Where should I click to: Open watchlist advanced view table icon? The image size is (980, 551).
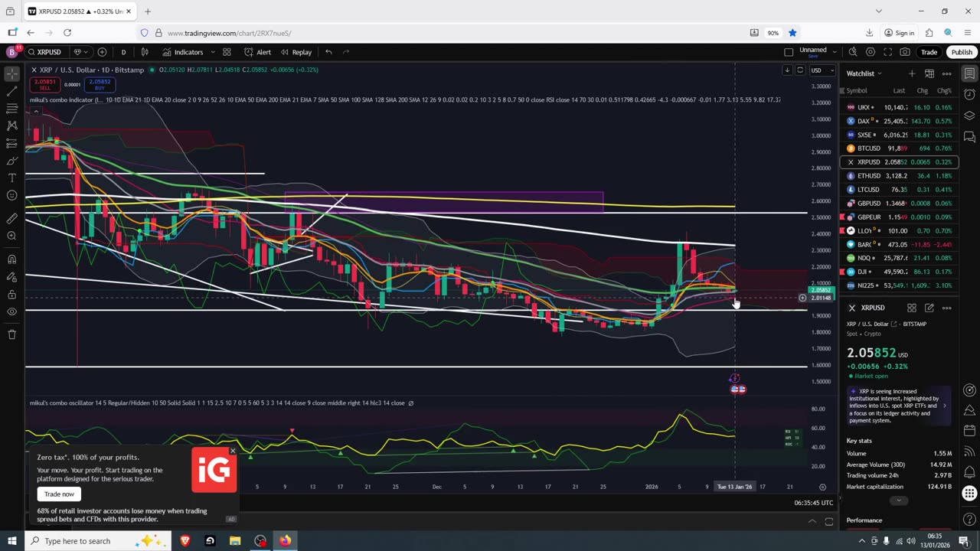pyautogui.click(x=929, y=73)
